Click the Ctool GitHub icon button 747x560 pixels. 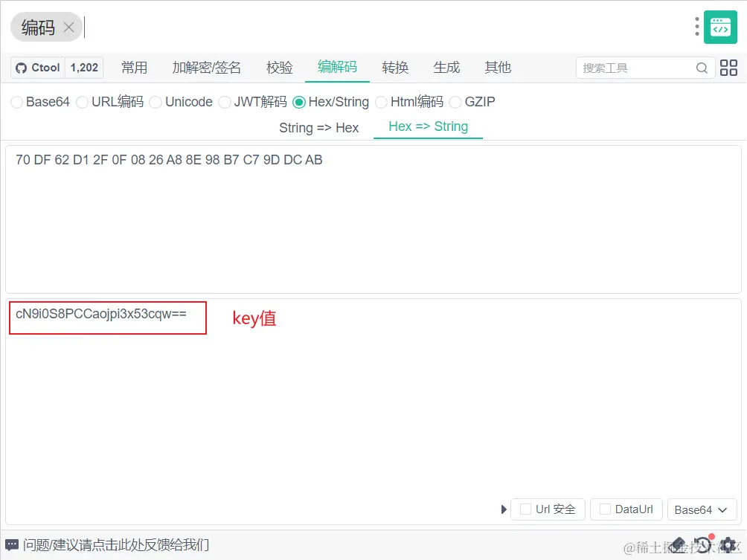point(38,68)
